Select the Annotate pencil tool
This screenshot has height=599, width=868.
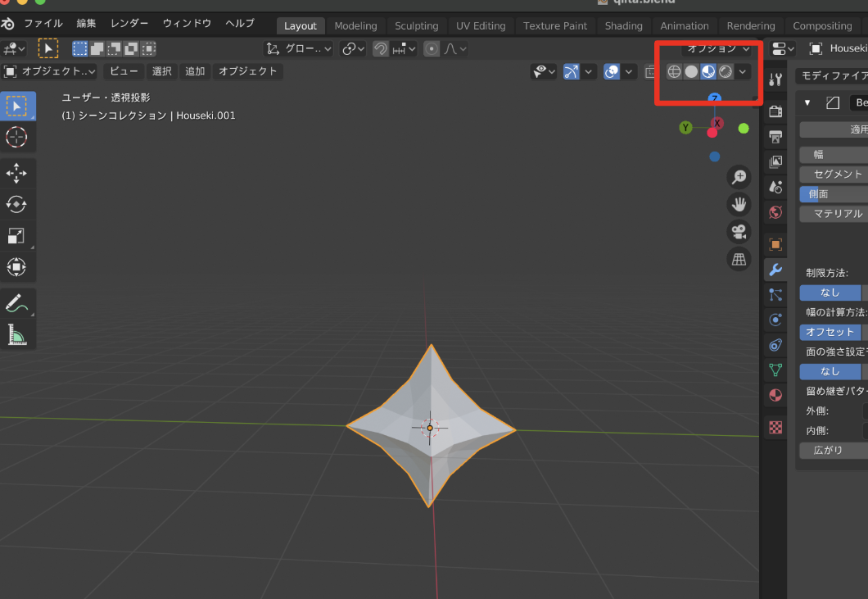(17, 303)
